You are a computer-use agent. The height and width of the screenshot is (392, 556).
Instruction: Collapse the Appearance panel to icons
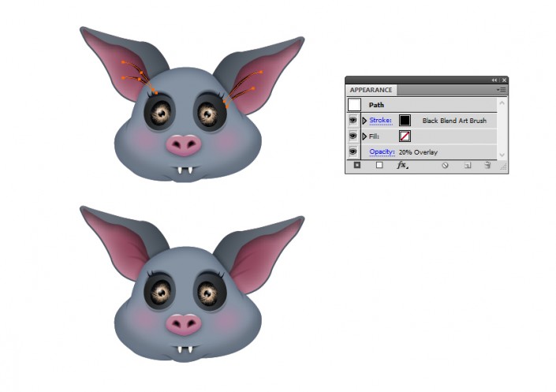tap(494, 80)
